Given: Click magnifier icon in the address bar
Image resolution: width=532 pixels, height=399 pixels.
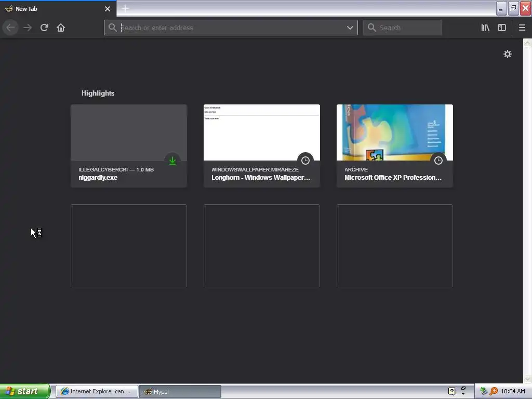Looking at the screenshot, I should click(112, 28).
